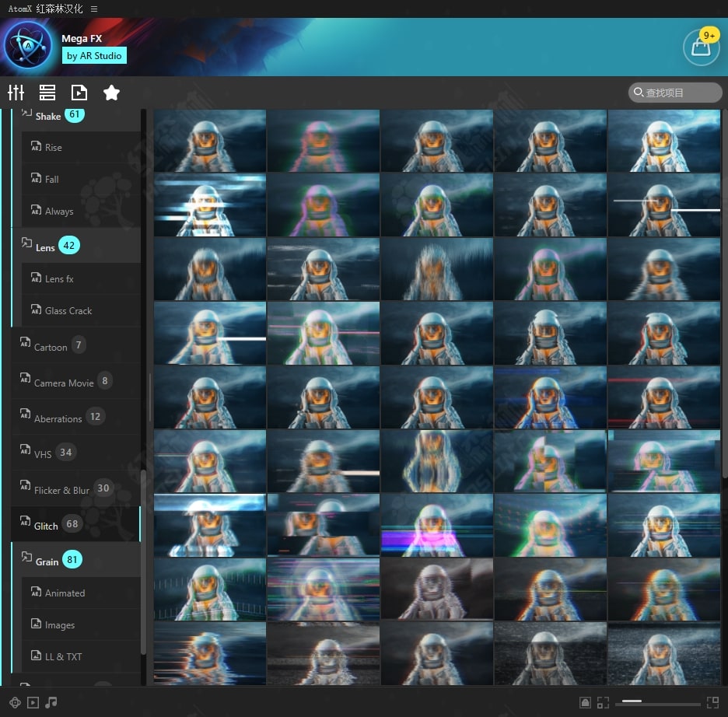Viewport: 728px width, 717px height.
Task: Open the Aberrations category
Action: (75, 416)
